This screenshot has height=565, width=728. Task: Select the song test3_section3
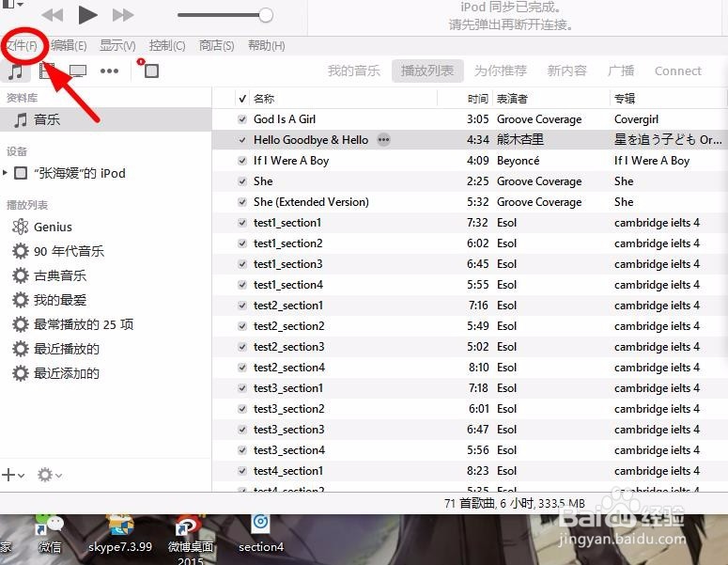pos(288,430)
